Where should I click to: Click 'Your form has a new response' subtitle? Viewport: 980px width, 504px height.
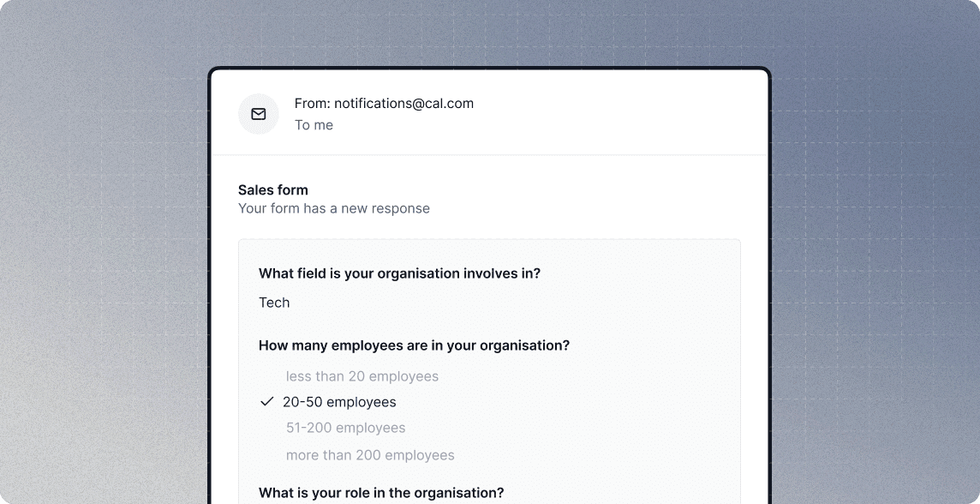tap(334, 208)
